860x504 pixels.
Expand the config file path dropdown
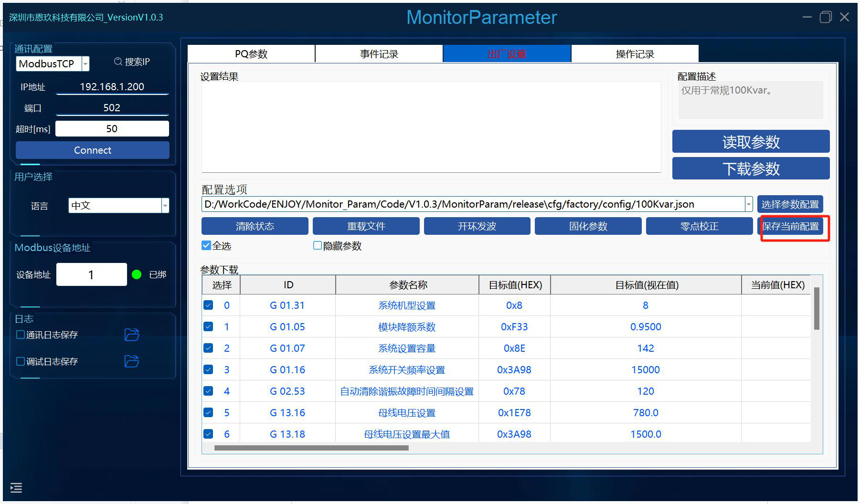[x=749, y=204]
